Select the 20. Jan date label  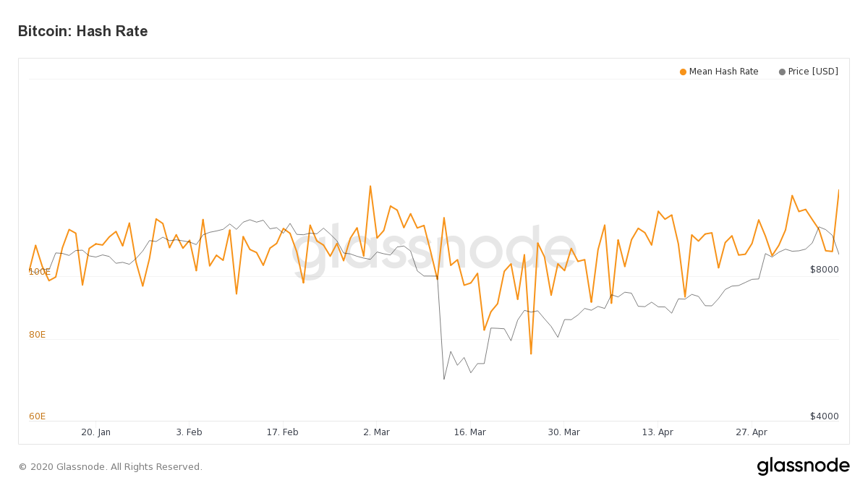point(95,432)
